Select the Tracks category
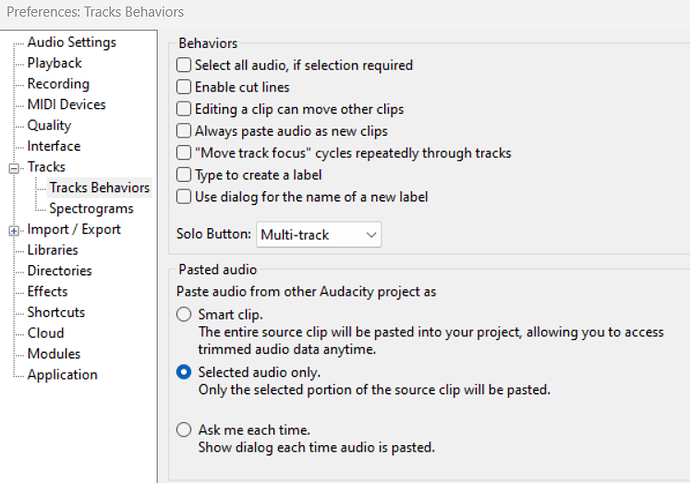Image resolution: width=690 pixels, height=483 pixels. tap(46, 167)
